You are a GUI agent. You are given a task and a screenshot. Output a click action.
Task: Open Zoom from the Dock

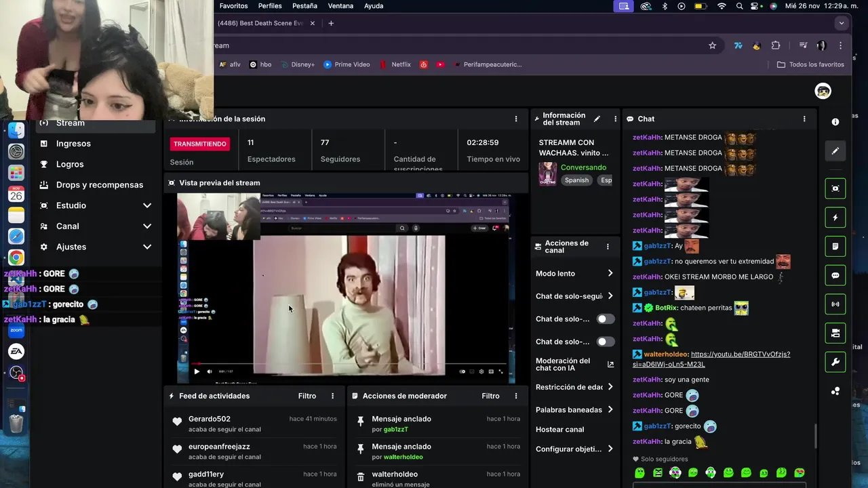[16, 330]
